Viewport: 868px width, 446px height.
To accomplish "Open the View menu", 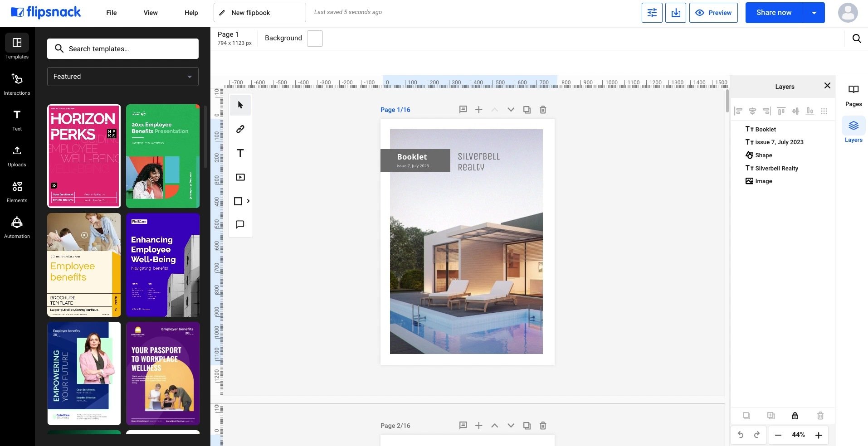I will coord(151,13).
